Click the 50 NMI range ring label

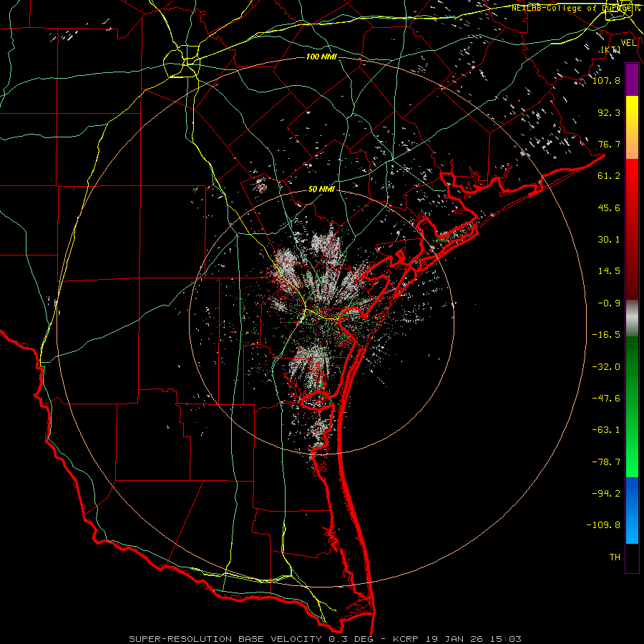pos(321,190)
